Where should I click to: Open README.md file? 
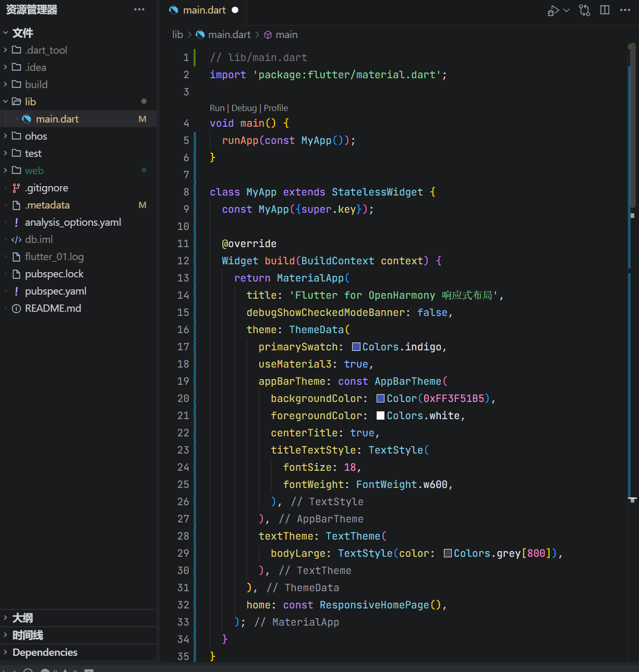point(78,308)
